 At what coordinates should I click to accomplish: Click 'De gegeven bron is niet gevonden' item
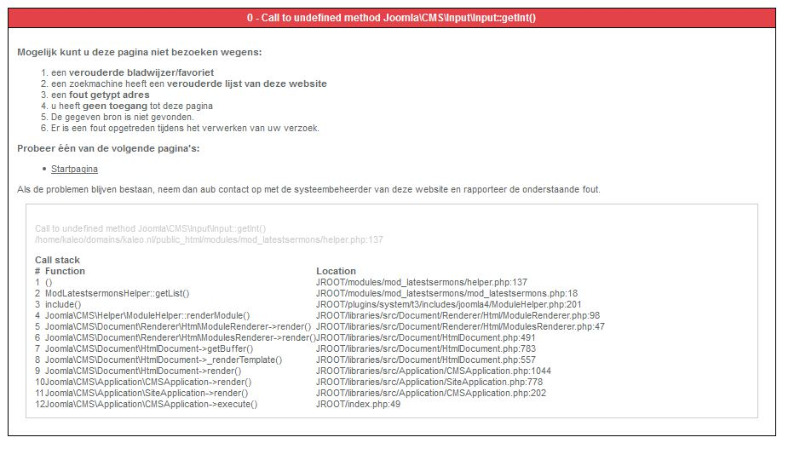[122, 117]
